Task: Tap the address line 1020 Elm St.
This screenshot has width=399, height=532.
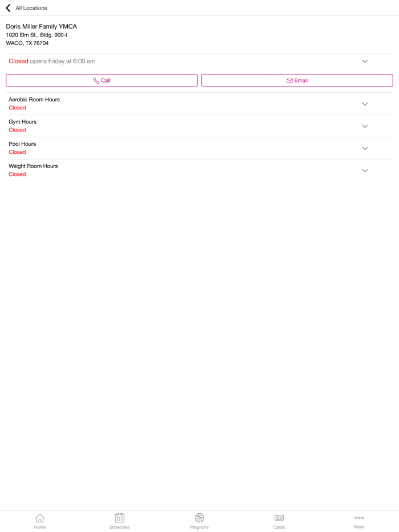Action: [x=36, y=35]
